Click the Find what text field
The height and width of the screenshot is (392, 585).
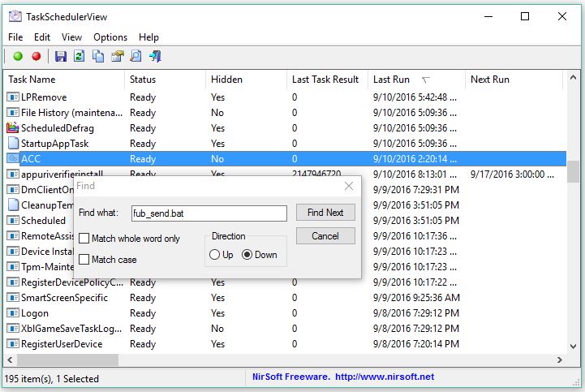coord(209,213)
